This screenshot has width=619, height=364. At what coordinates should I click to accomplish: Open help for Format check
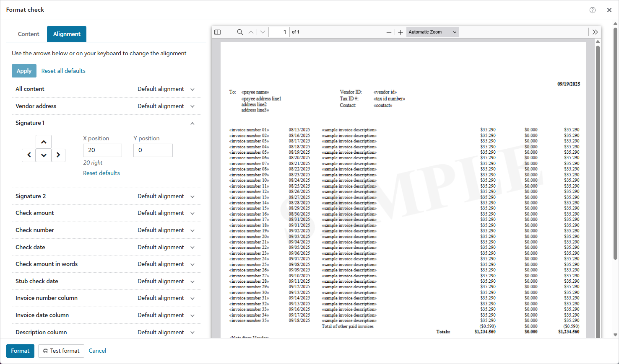593,10
